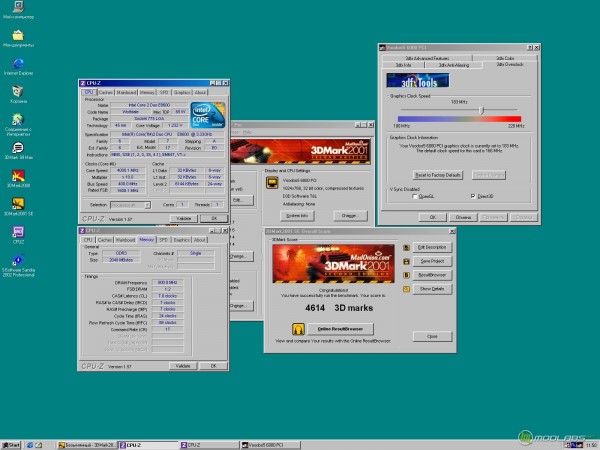Open SPD tab in top CPU-Z window

pos(164,93)
